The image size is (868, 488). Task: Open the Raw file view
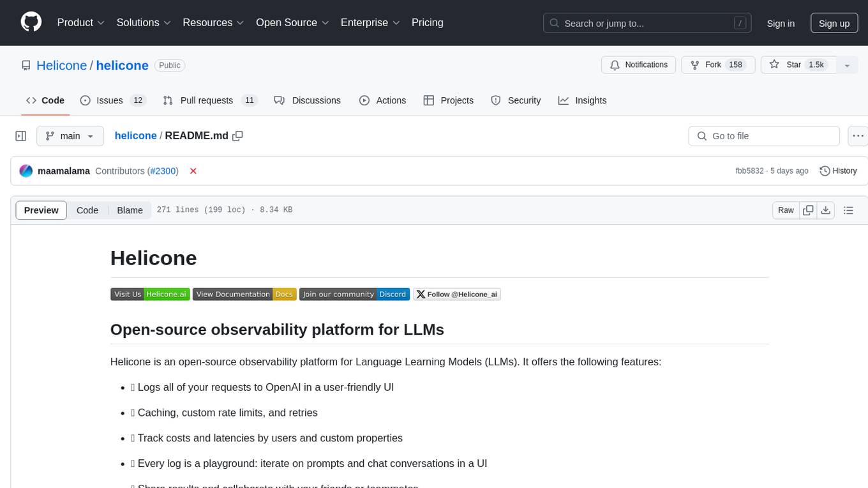[x=786, y=210]
